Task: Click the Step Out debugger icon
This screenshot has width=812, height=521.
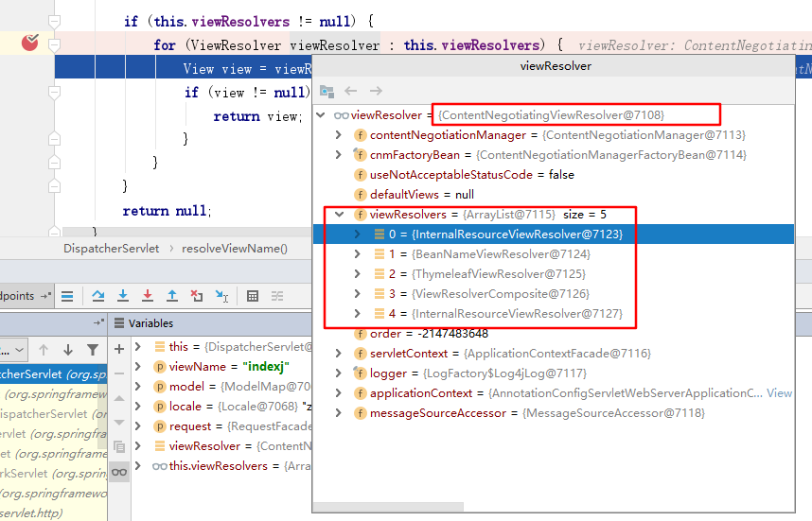Action: [x=172, y=296]
